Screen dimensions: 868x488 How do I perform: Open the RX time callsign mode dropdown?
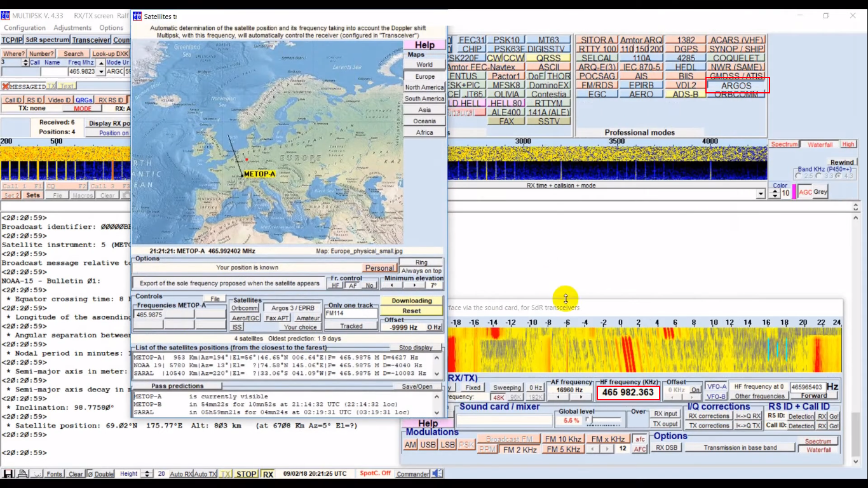(760, 194)
